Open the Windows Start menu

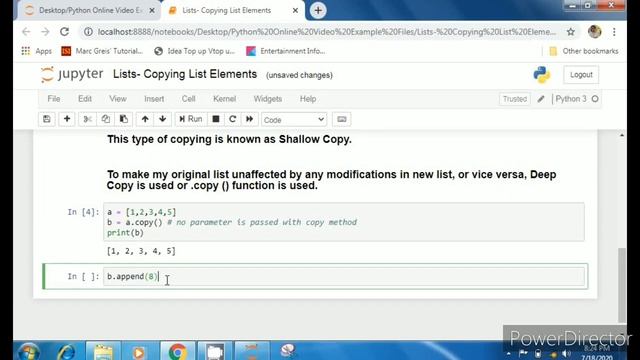[x=28, y=352]
